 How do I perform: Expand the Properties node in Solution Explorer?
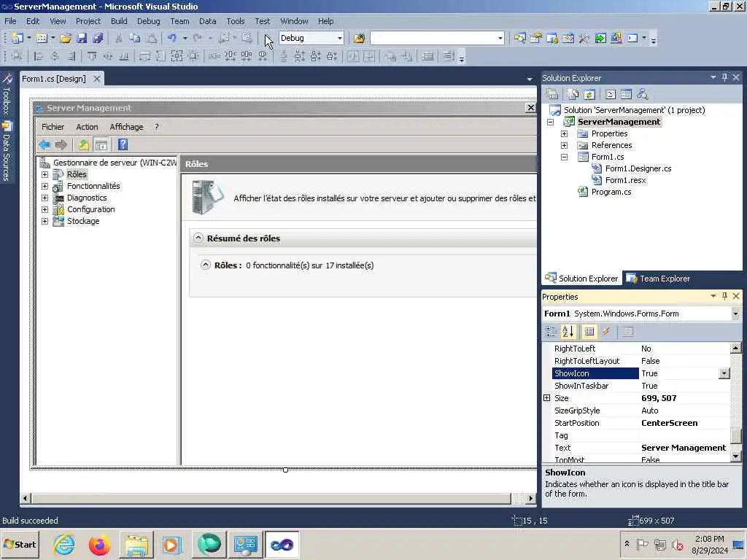click(564, 134)
